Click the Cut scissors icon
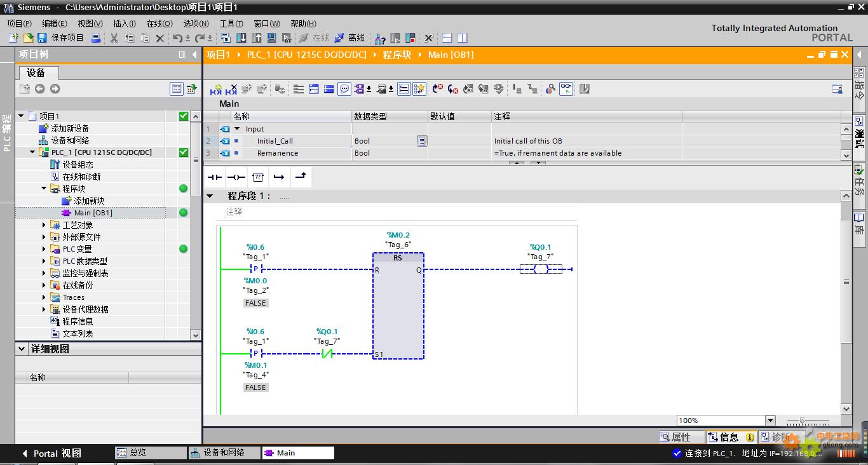Viewport: 868px width, 465px height. [114, 38]
